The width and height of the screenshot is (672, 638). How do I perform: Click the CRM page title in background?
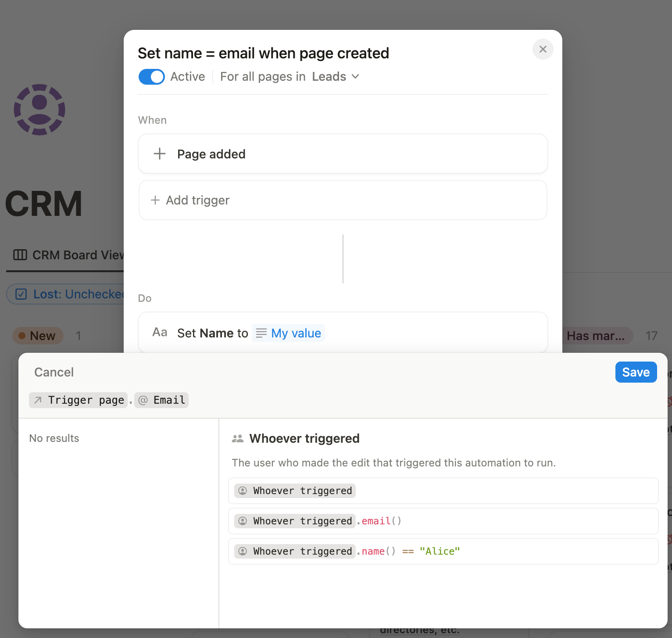tap(43, 204)
